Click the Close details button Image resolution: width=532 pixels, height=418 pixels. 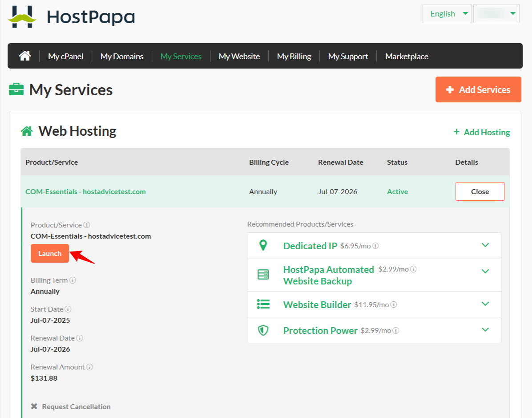tap(480, 191)
